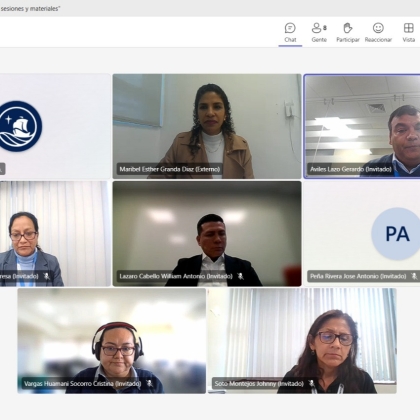The height and width of the screenshot is (420, 420).
Task: Click Peña Rivera Jose Antonio name label
Action: click(x=358, y=276)
